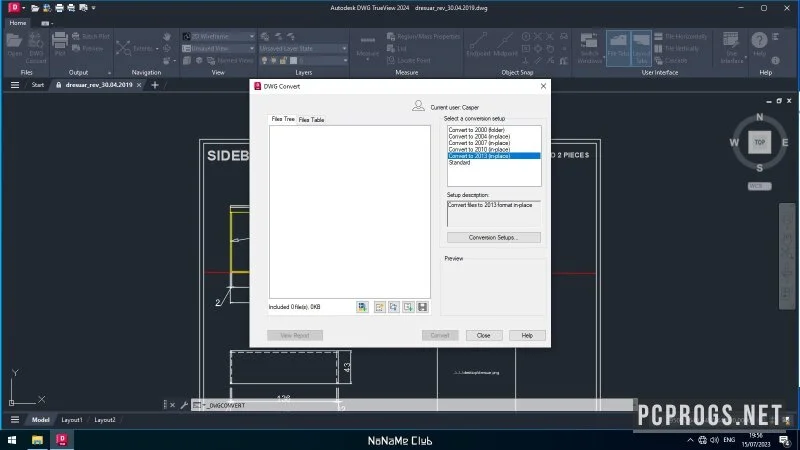This screenshot has height=450, width=800.
Task: Click Batch Plot icon in quick access toolbar
Action: (71, 8)
